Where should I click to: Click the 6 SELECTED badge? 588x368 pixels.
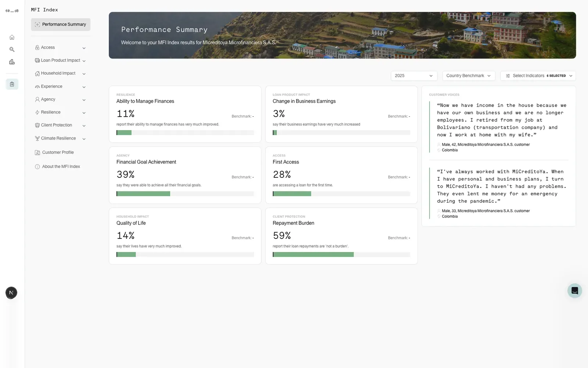[556, 76]
